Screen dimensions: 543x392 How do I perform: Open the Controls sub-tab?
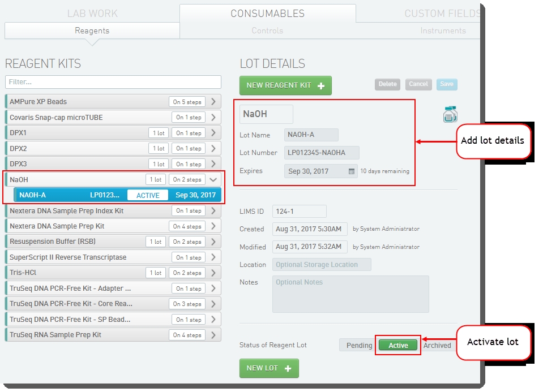tap(267, 31)
